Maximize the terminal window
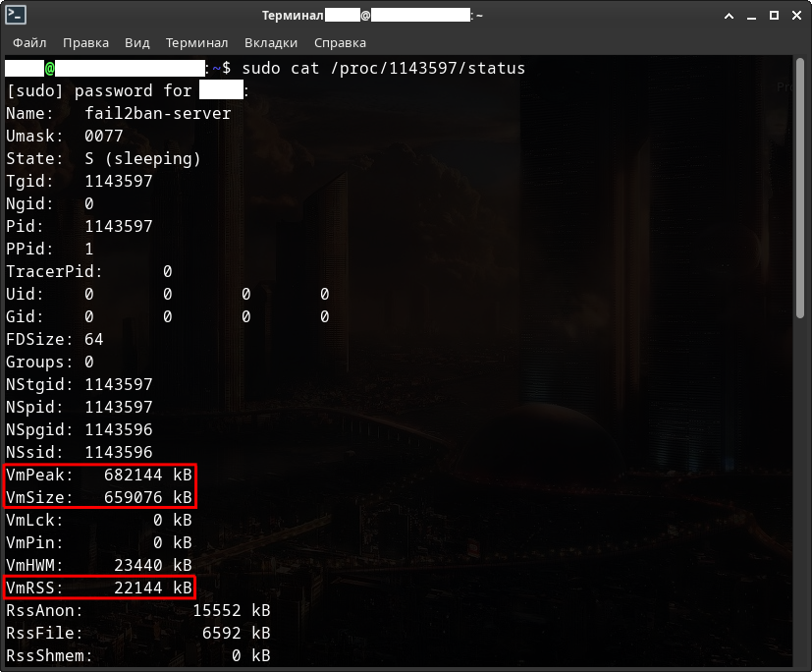This screenshot has width=812, height=672. [774, 16]
